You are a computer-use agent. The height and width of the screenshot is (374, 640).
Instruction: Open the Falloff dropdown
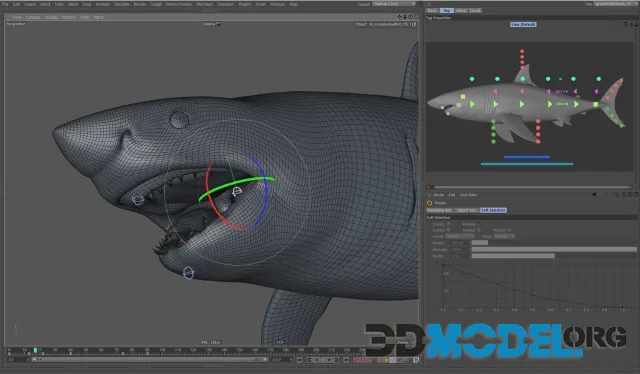[x=460, y=236]
